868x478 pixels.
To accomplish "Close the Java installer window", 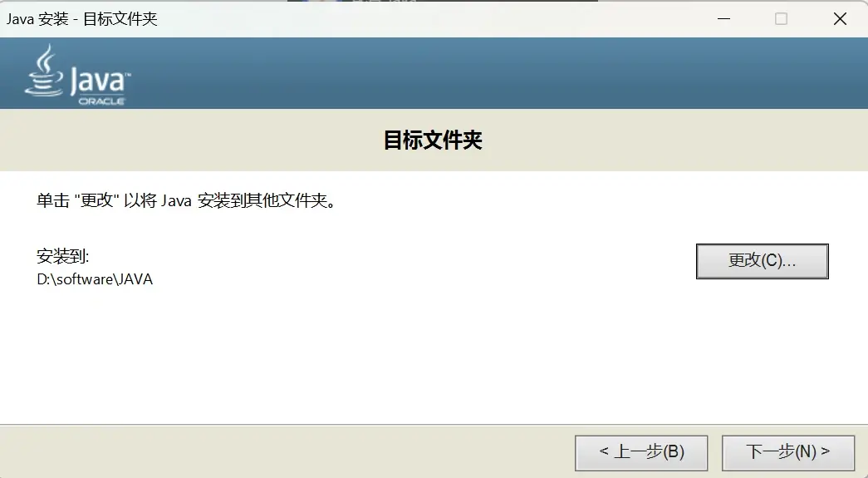I will [840, 19].
